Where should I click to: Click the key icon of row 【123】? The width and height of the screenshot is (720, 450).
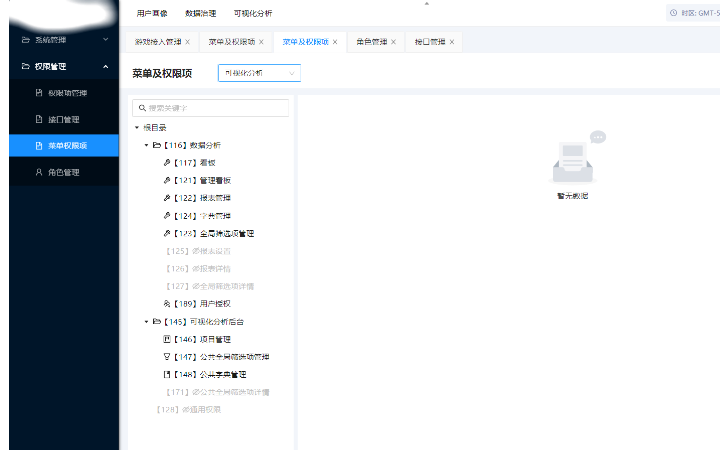tap(167, 233)
